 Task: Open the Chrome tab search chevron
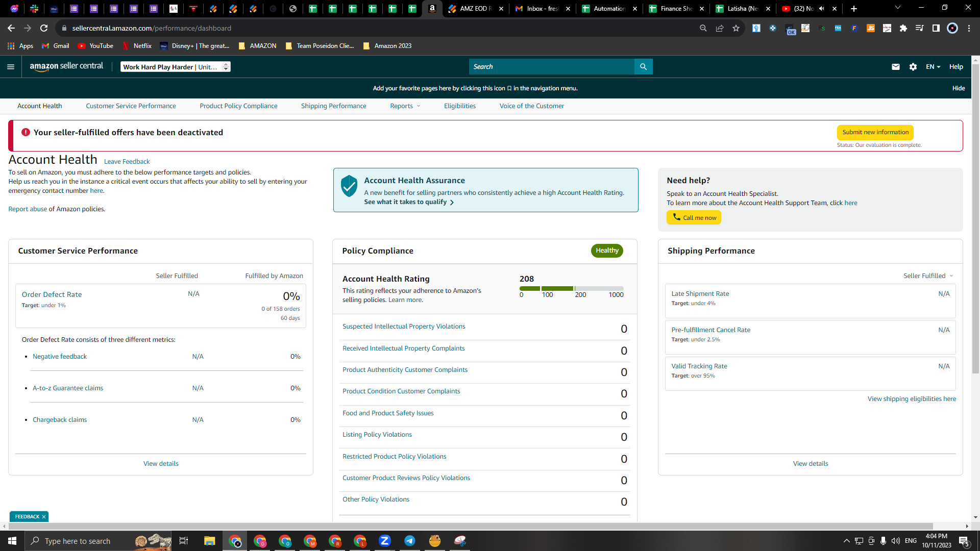898,8
